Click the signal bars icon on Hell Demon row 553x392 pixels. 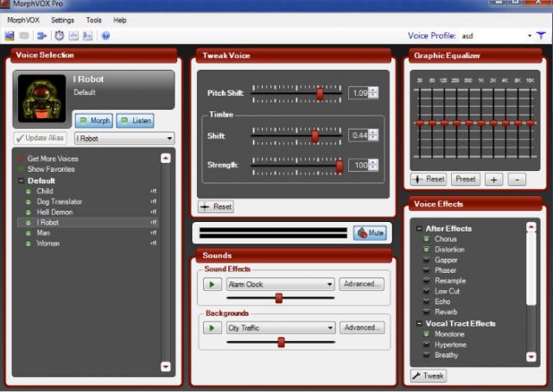[x=154, y=212]
